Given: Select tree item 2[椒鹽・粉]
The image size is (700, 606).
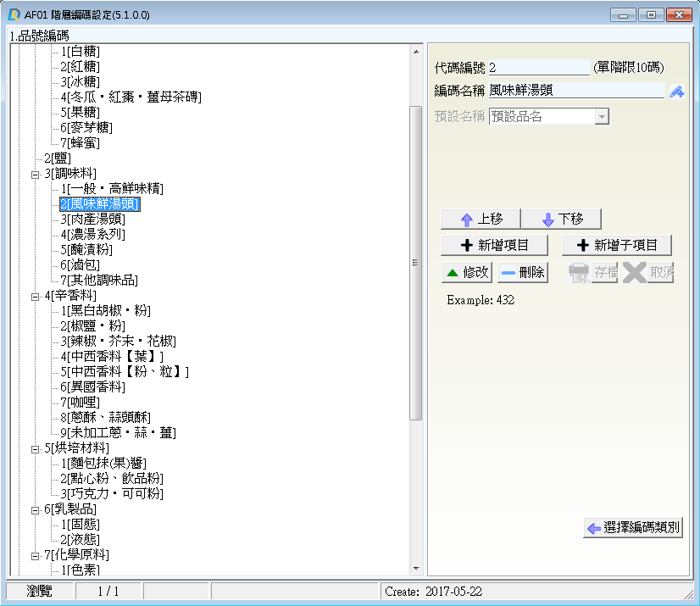Looking at the screenshot, I should point(93,326).
